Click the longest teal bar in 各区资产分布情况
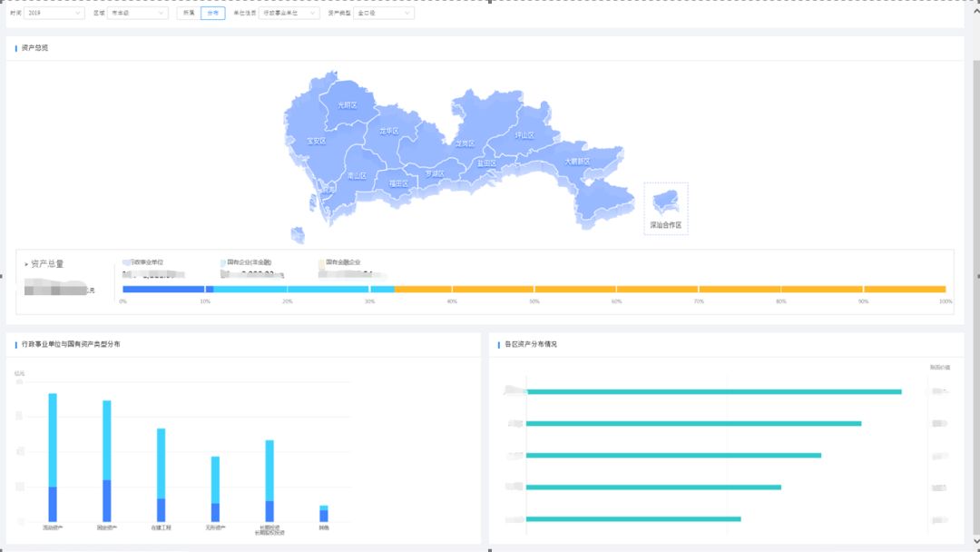 click(x=713, y=391)
